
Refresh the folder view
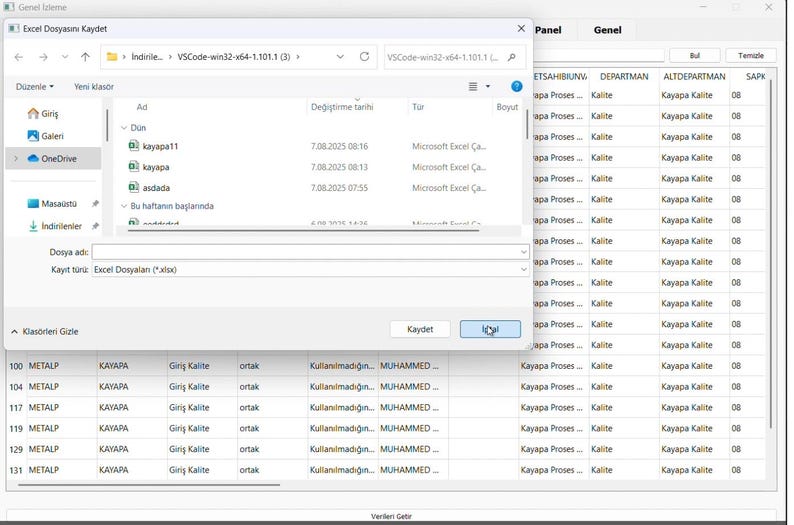[x=364, y=57]
